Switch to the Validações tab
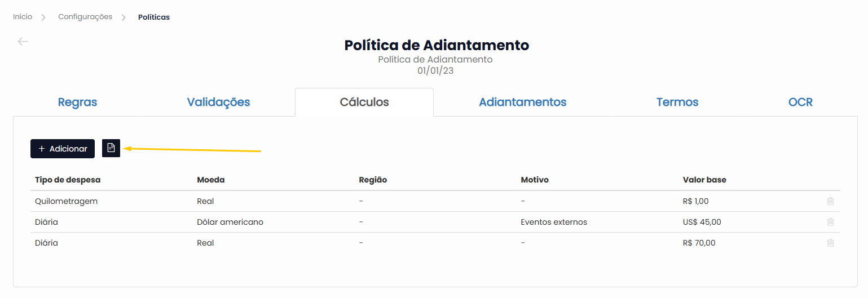 (218, 102)
